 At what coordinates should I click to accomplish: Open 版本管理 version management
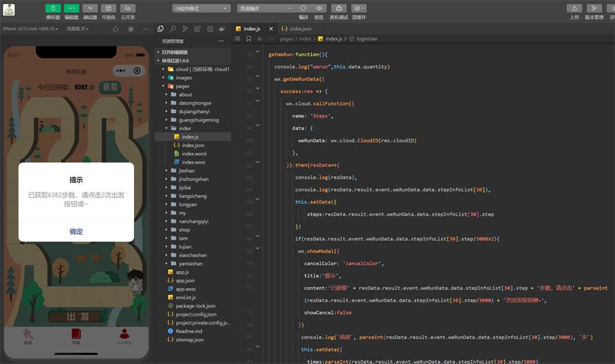click(594, 8)
